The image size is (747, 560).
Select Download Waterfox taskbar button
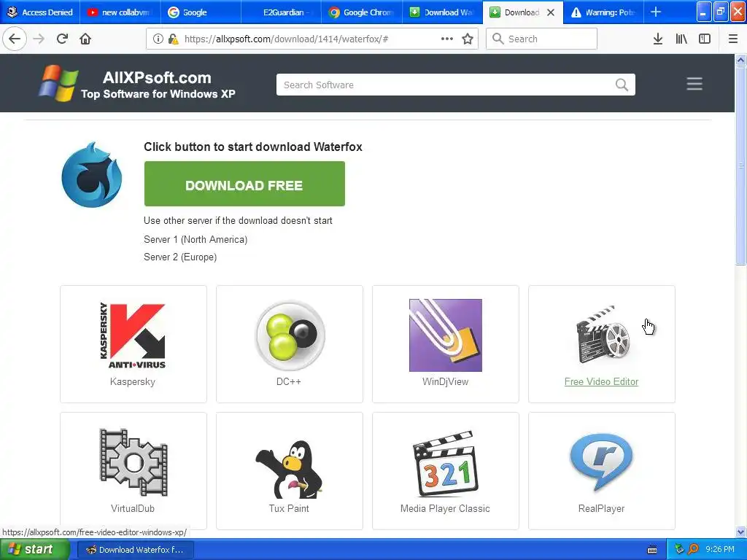click(x=135, y=550)
